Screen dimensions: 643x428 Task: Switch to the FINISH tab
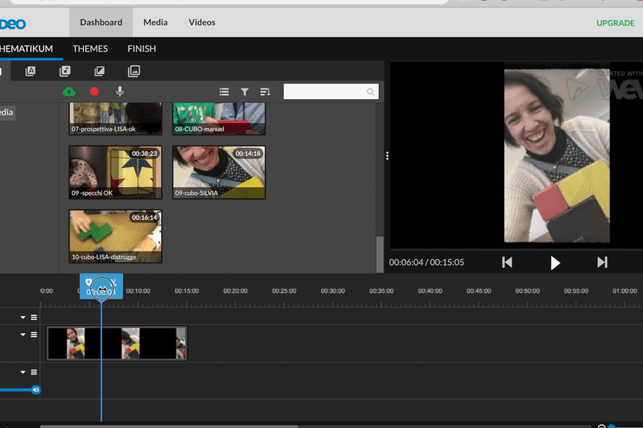pos(141,49)
